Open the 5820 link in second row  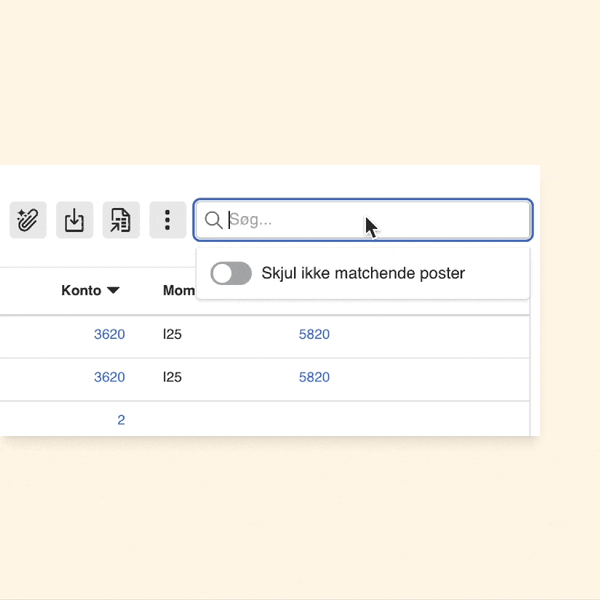click(x=314, y=377)
